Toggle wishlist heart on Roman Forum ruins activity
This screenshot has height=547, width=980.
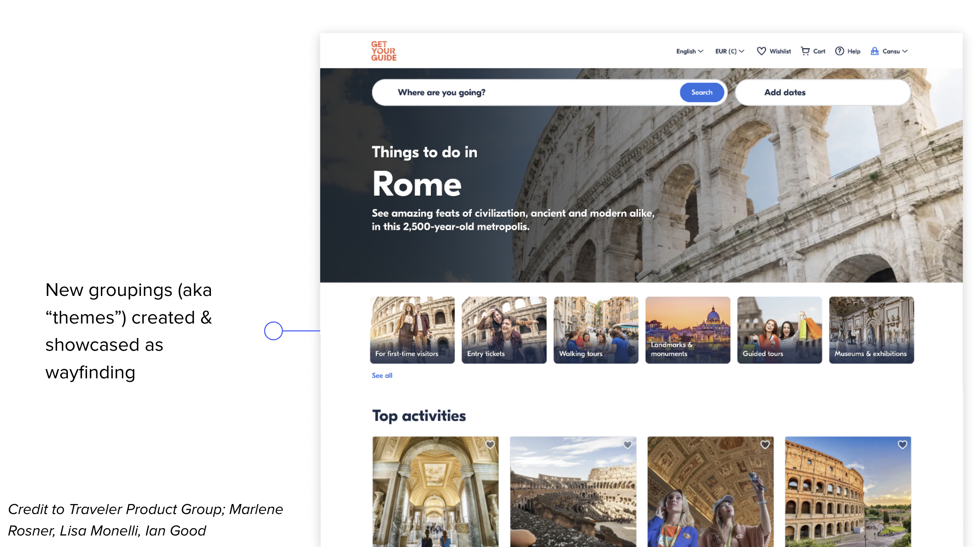point(628,445)
